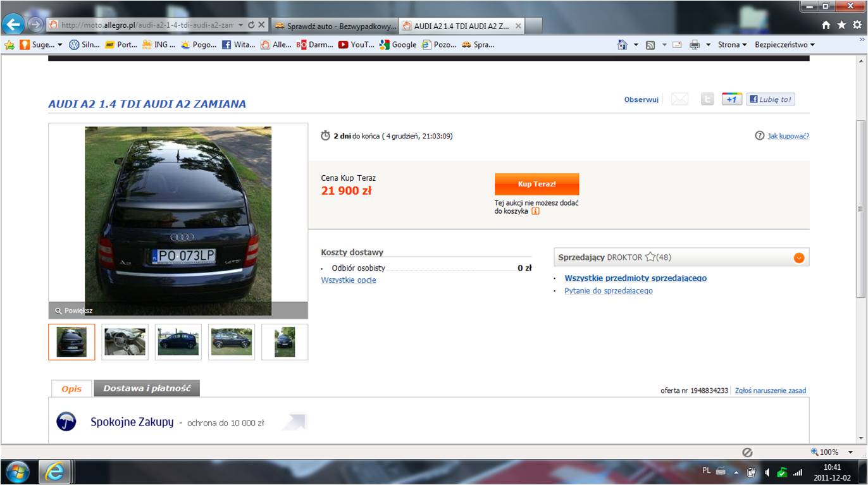868x485 pixels.
Task: Open the Strona menu
Action: click(733, 45)
